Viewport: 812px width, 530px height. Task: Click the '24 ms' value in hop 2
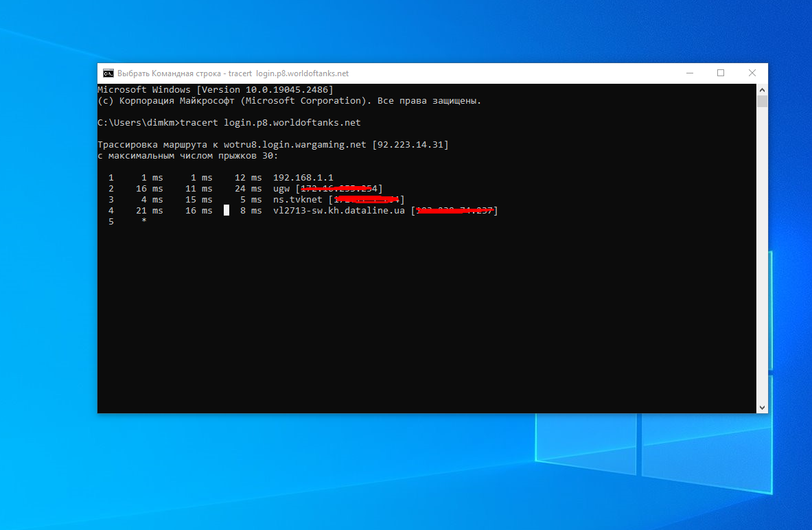[248, 189]
